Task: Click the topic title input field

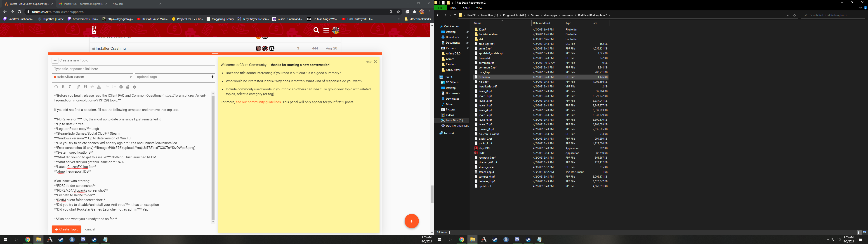Action: (x=133, y=69)
